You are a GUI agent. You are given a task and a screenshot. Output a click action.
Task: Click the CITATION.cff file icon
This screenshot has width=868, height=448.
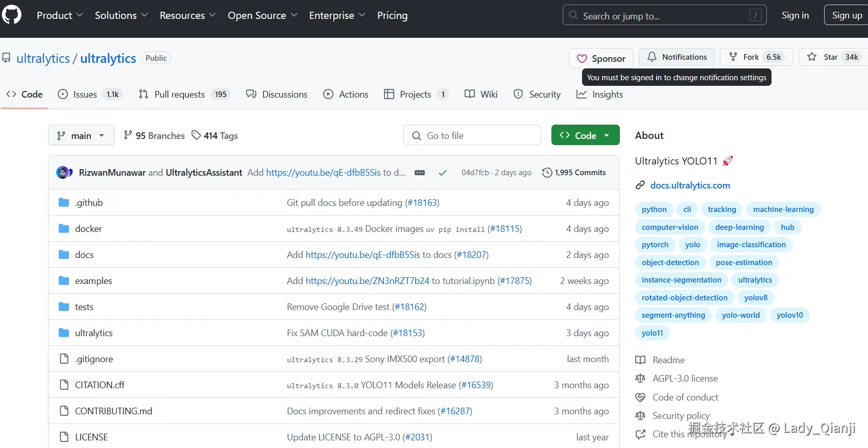click(64, 385)
